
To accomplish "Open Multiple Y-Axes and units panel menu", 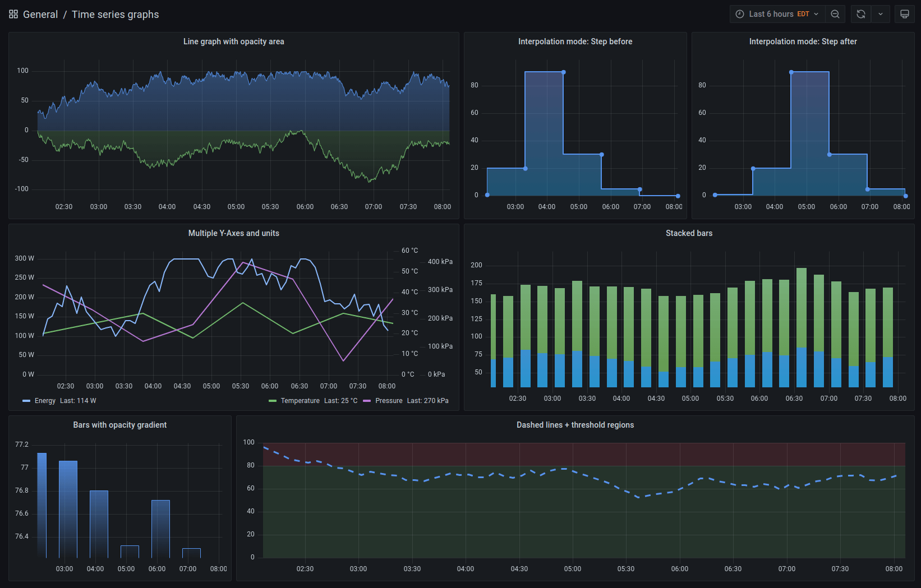I will 233,233.
